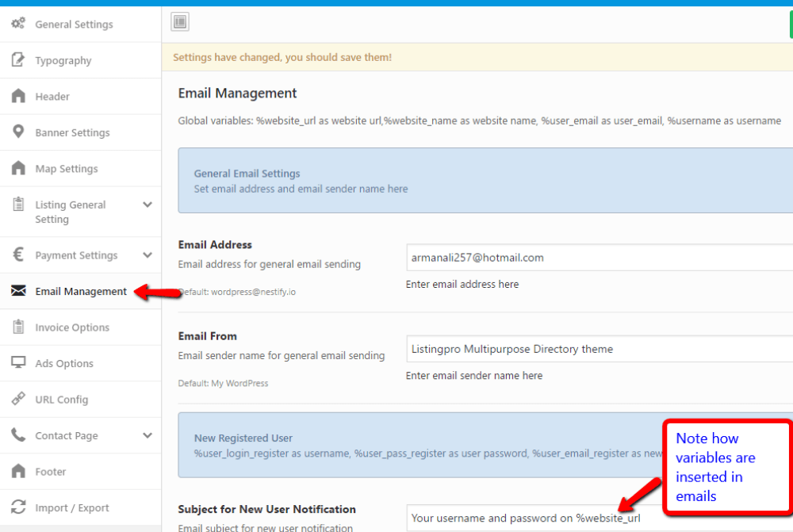Select the Contact Page phone icon
The height and width of the screenshot is (532, 793).
pos(16,435)
